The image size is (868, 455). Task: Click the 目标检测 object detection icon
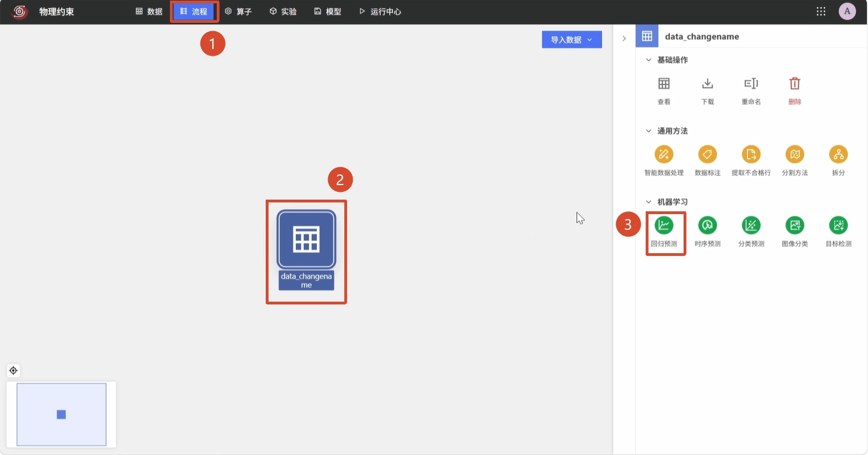tap(838, 225)
